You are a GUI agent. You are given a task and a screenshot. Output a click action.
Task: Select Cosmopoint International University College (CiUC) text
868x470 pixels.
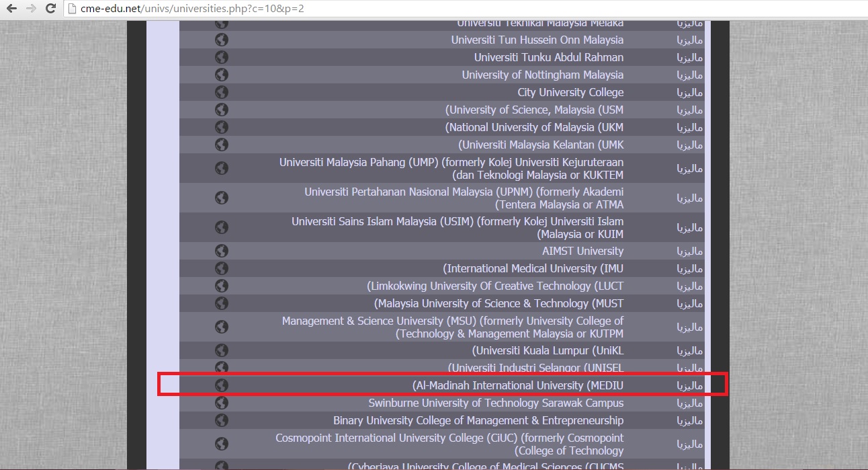[449, 444]
